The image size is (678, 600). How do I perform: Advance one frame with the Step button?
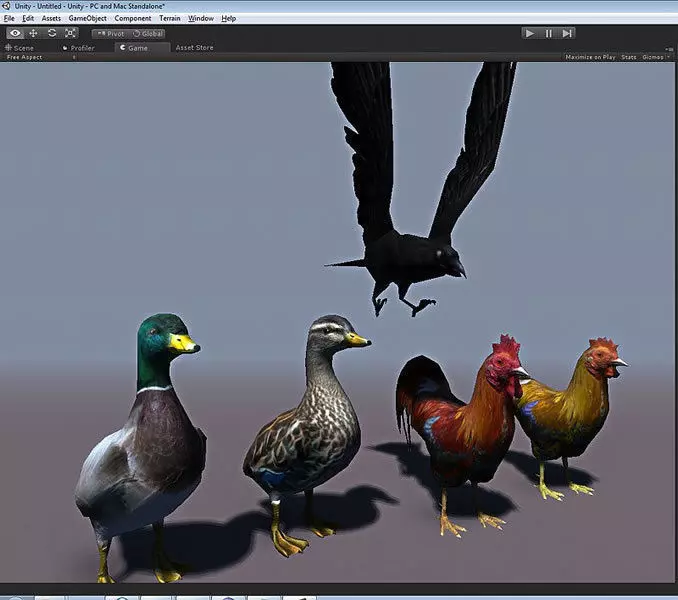click(x=567, y=33)
